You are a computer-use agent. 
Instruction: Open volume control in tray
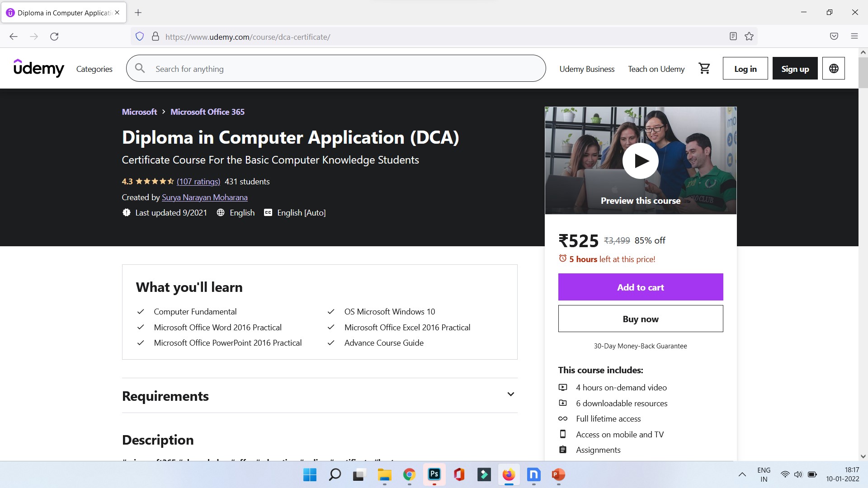pyautogui.click(x=798, y=474)
